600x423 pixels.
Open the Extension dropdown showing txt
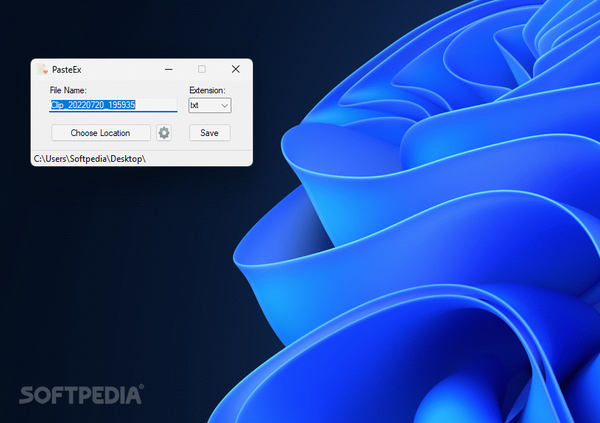point(210,105)
